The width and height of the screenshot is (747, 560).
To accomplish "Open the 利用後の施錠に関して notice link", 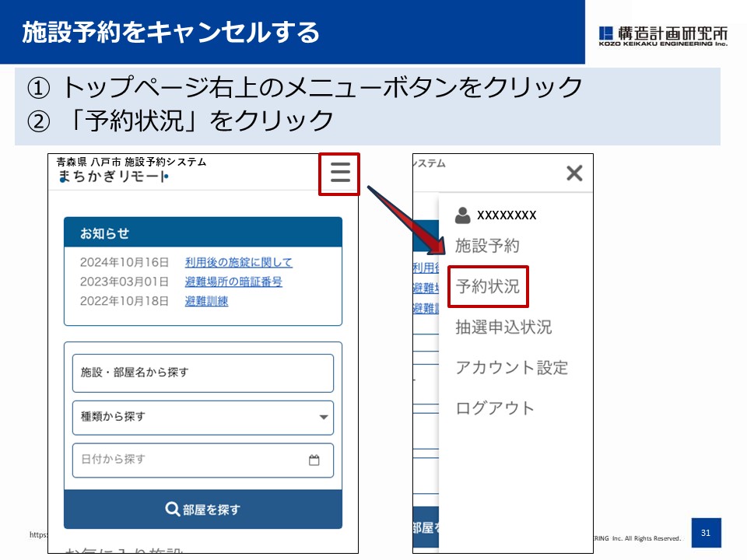I will click(239, 263).
